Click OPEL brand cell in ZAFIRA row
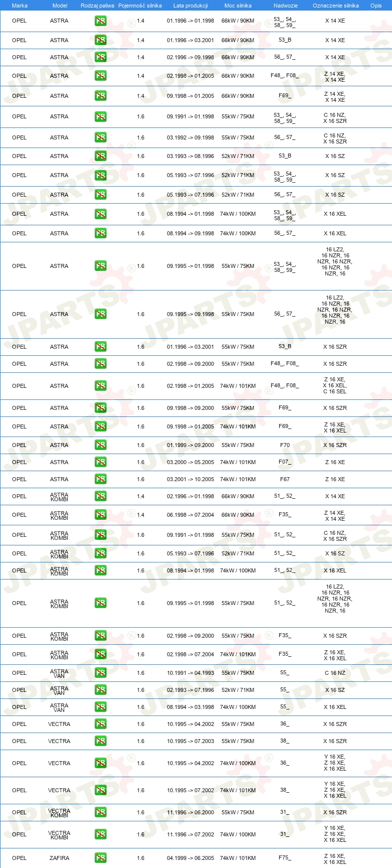The width and height of the screenshot is (392, 868). [x=20, y=858]
